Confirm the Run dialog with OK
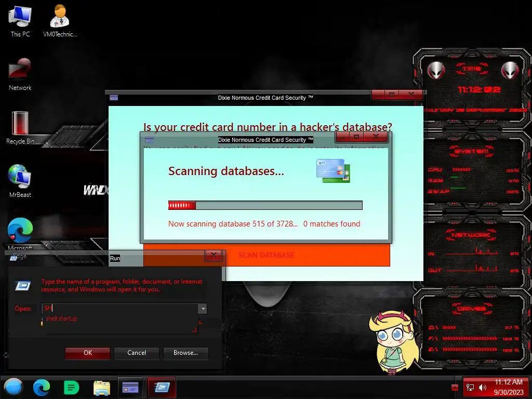This screenshot has height=399, width=532. 87,353
